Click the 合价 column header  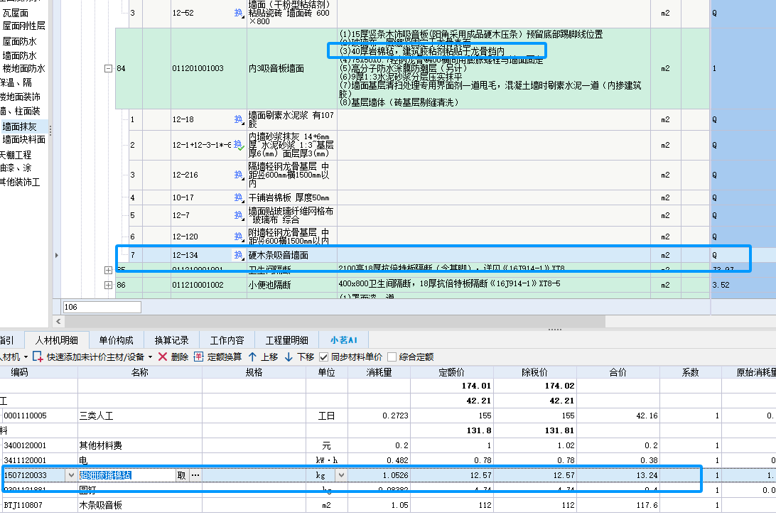(x=618, y=372)
